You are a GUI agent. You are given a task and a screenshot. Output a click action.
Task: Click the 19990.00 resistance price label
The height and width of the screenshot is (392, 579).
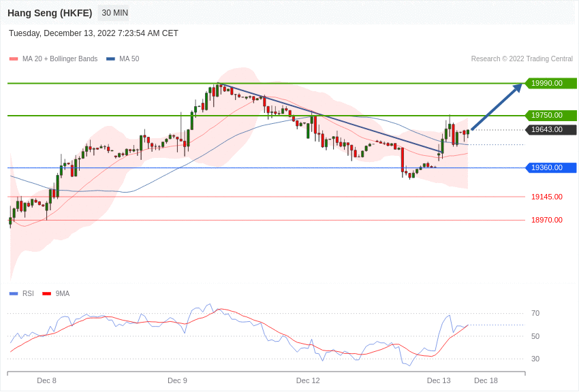(551, 83)
